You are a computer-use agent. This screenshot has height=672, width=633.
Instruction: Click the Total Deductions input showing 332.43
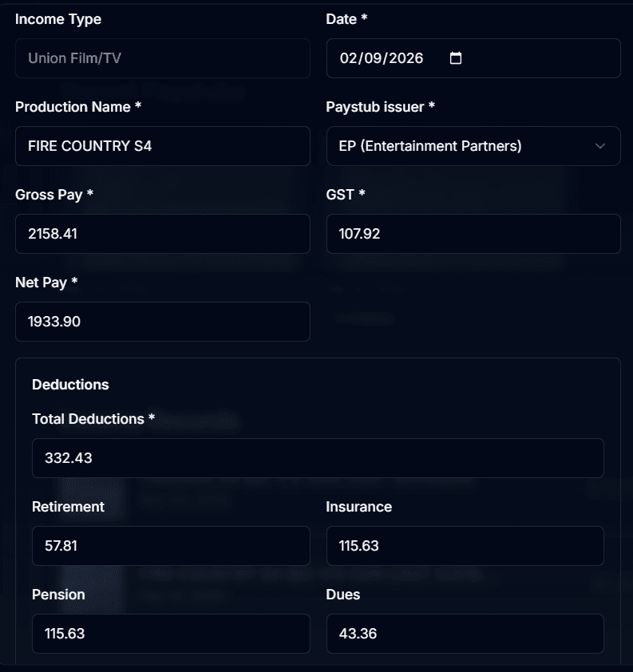coord(318,458)
